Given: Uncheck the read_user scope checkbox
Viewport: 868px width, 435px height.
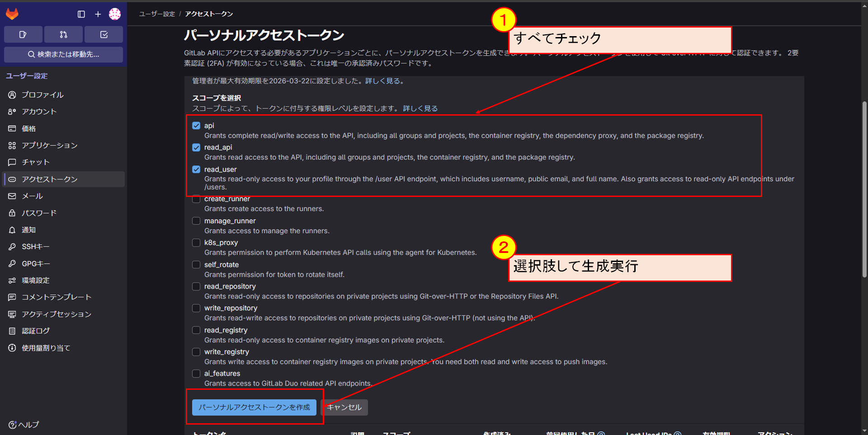Looking at the screenshot, I should pyautogui.click(x=196, y=169).
